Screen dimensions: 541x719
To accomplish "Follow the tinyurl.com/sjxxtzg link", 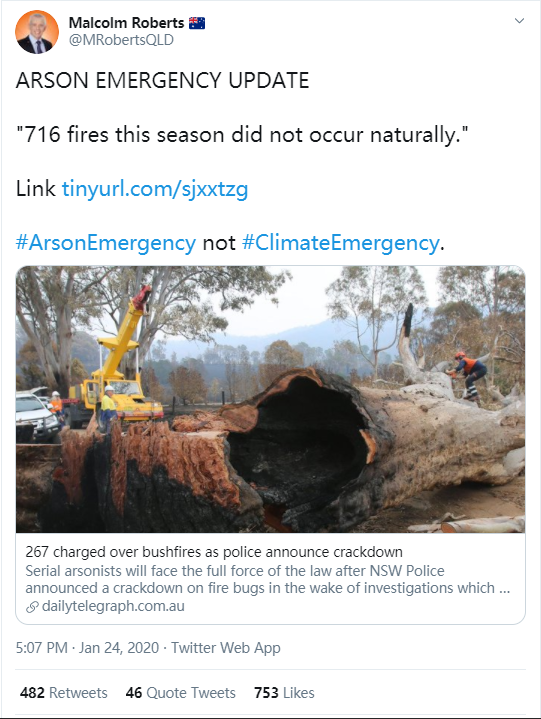I will coord(155,188).
